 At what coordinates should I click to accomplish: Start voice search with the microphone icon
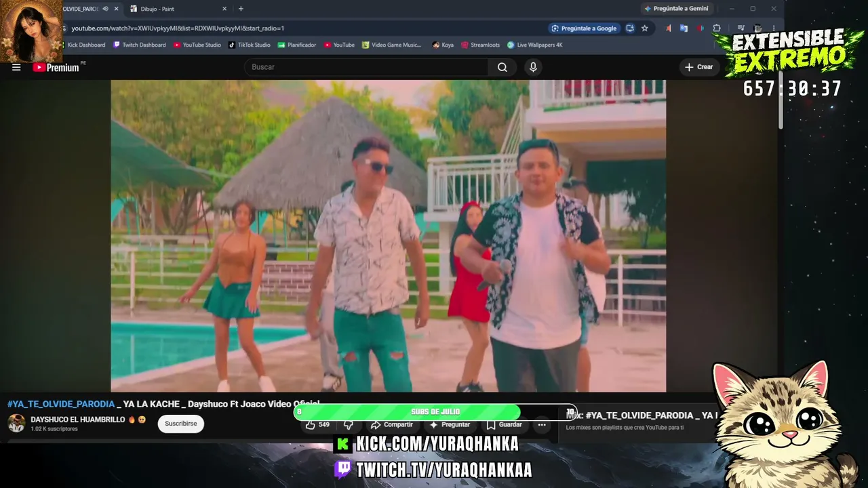tap(533, 67)
